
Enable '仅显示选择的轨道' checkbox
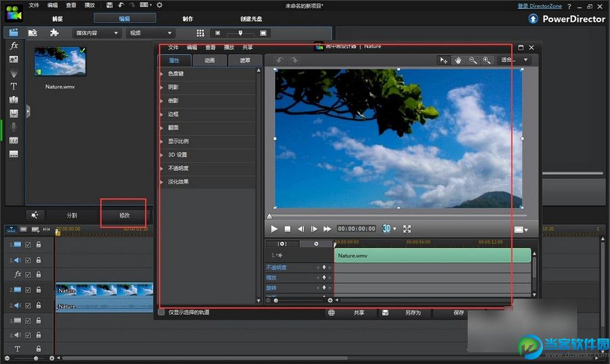[x=161, y=312]
